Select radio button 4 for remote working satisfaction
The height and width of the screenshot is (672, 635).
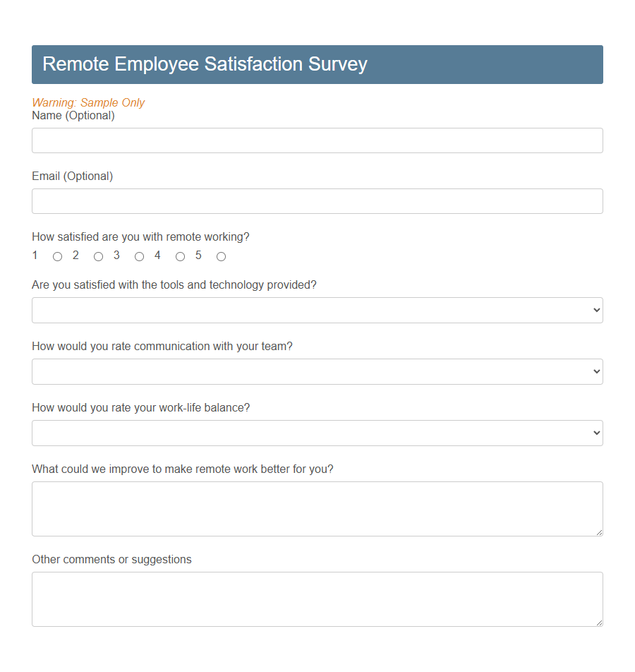180,256
